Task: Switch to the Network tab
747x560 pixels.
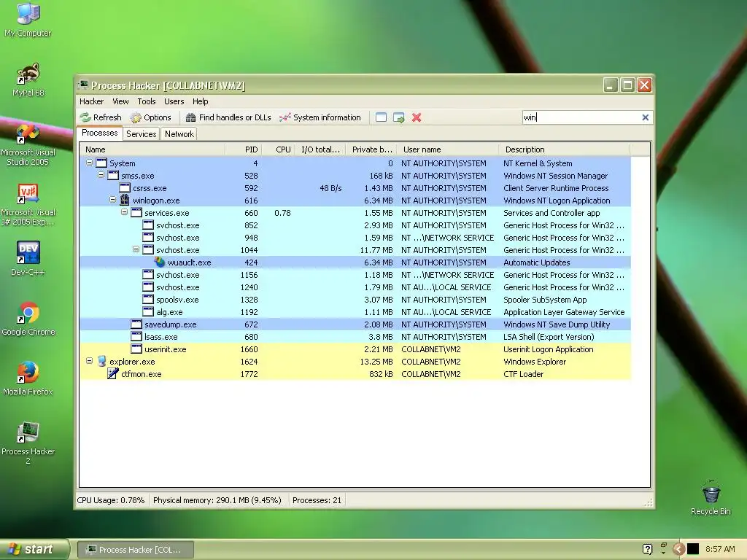Action: pyautogui.click(x=179, y=134)
